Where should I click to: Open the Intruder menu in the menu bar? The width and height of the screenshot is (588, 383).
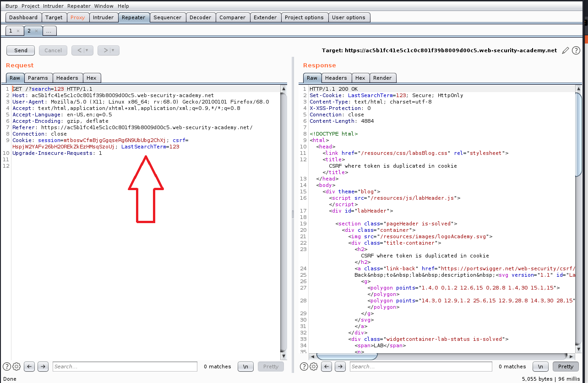tap(54, 6)
